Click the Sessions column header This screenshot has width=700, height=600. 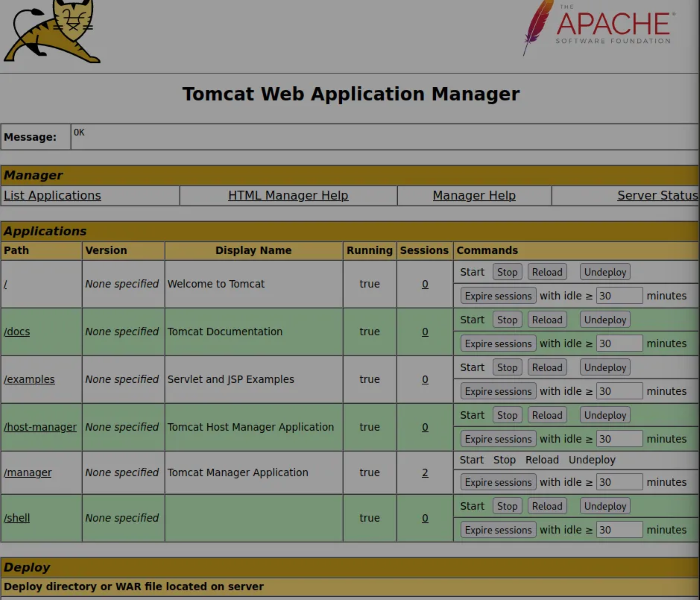click(x=424, y=250)
